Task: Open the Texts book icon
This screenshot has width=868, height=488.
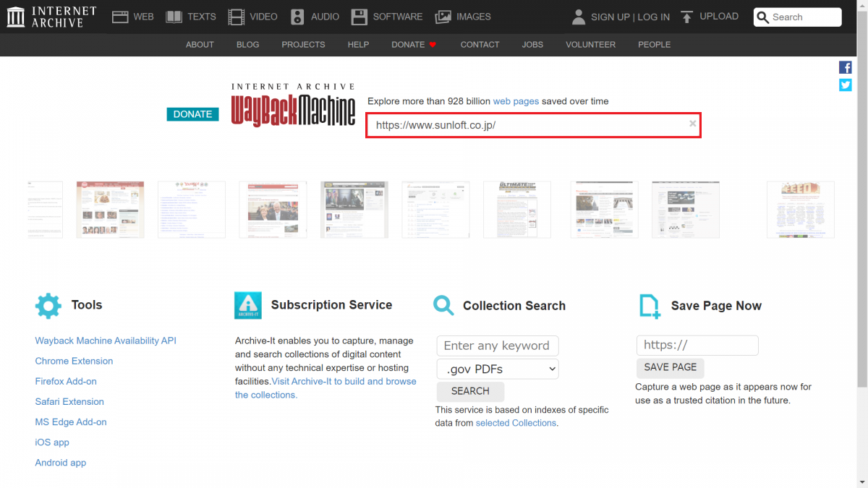Action: click(174, 17)
